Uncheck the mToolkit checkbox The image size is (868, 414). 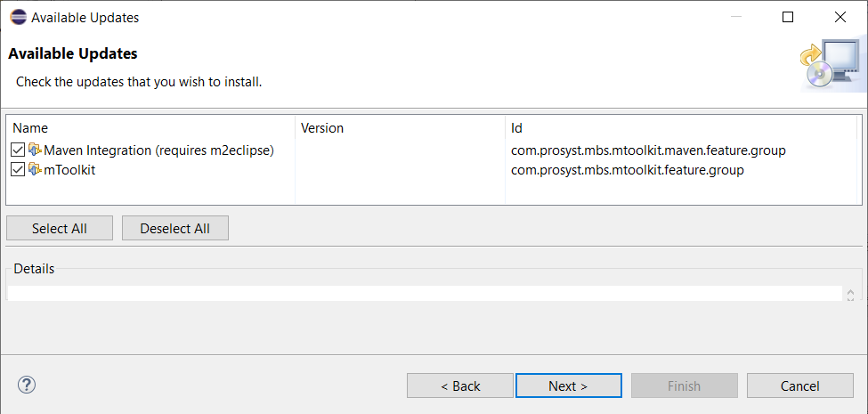[x=19, y=169]
